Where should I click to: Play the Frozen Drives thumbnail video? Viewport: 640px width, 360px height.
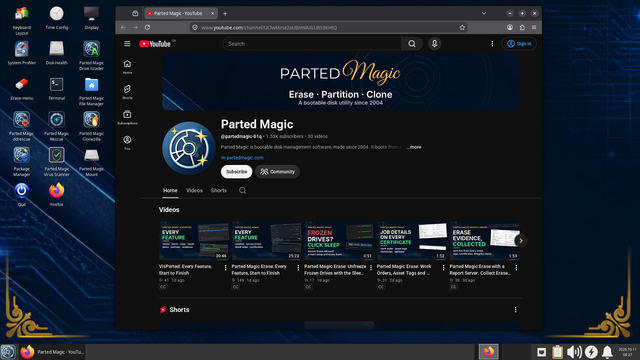pyautogui.click(x=339, y=241)
